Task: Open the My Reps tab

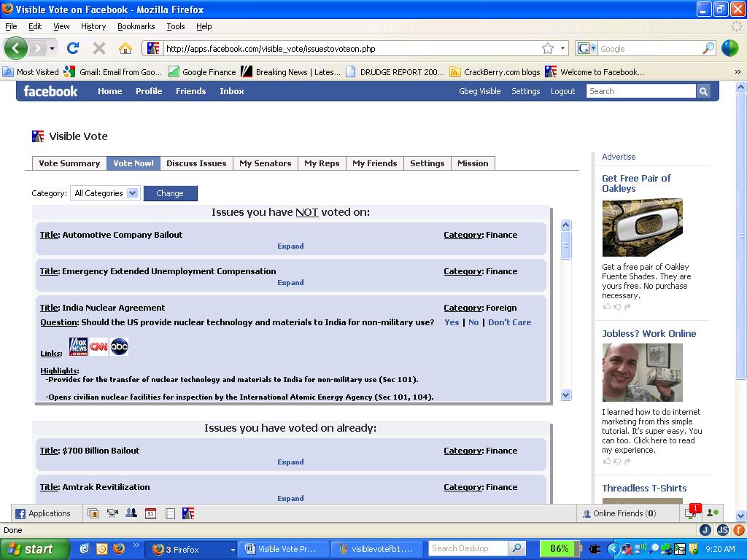Action: [x=322, y=163]
